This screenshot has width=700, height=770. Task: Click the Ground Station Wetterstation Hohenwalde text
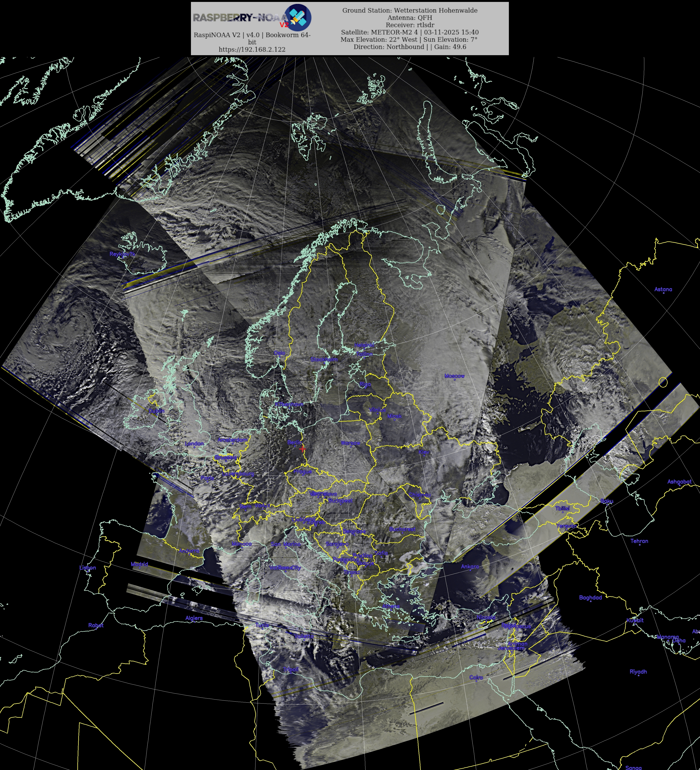tap(409, 10)
